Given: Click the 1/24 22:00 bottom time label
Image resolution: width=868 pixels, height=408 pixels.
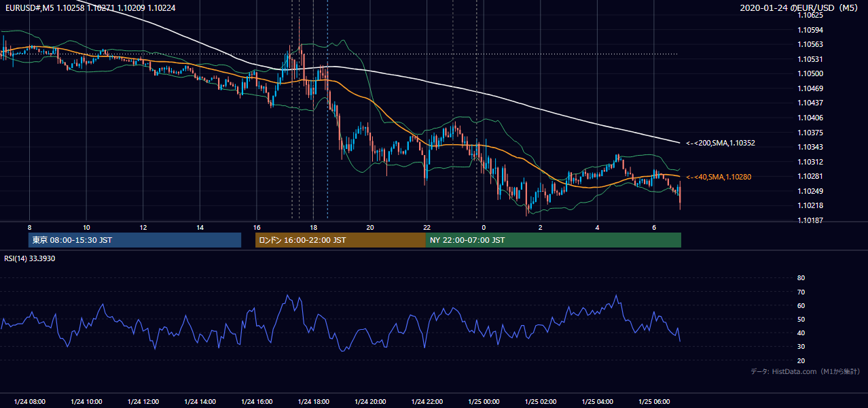Looking at the screenshot, I should (427, 402).
